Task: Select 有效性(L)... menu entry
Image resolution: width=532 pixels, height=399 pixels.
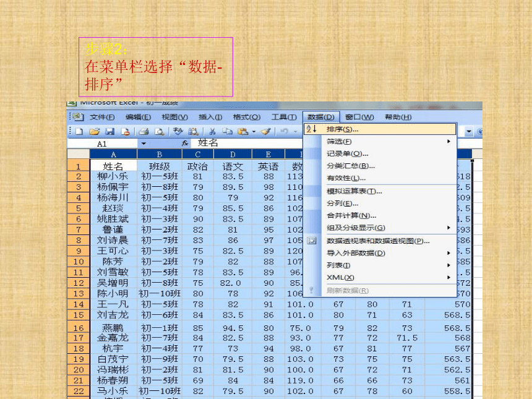Action: [x=380, y=178]
